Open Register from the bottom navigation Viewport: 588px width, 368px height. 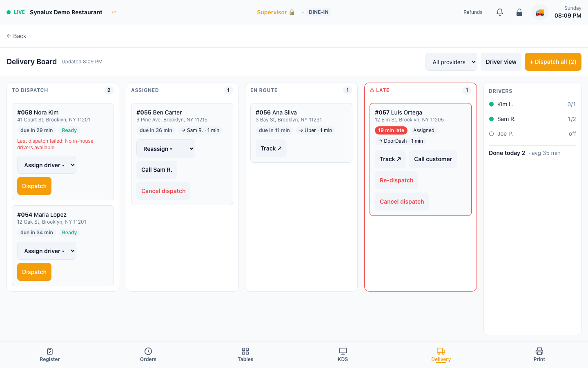tap(50, 355)
